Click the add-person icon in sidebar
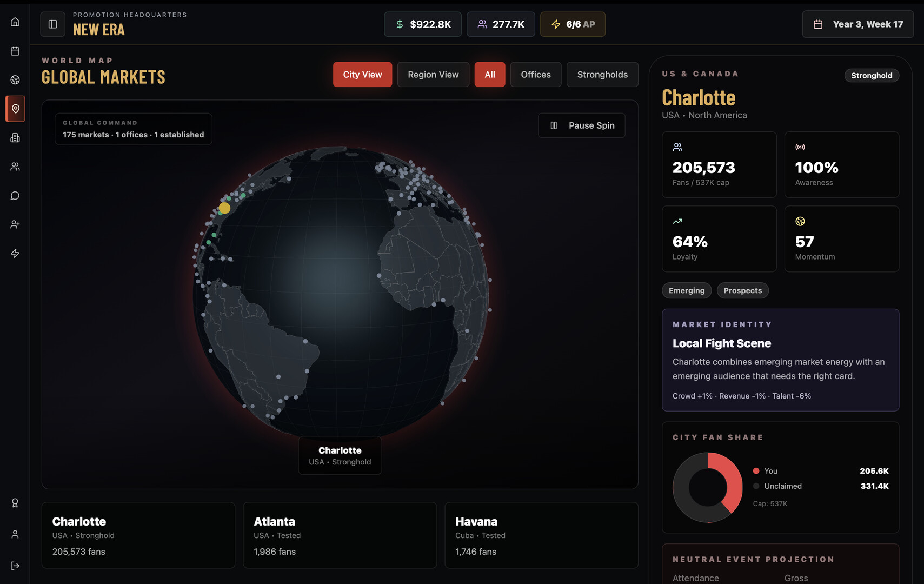The image size is (924, 584). pos(15,224)
